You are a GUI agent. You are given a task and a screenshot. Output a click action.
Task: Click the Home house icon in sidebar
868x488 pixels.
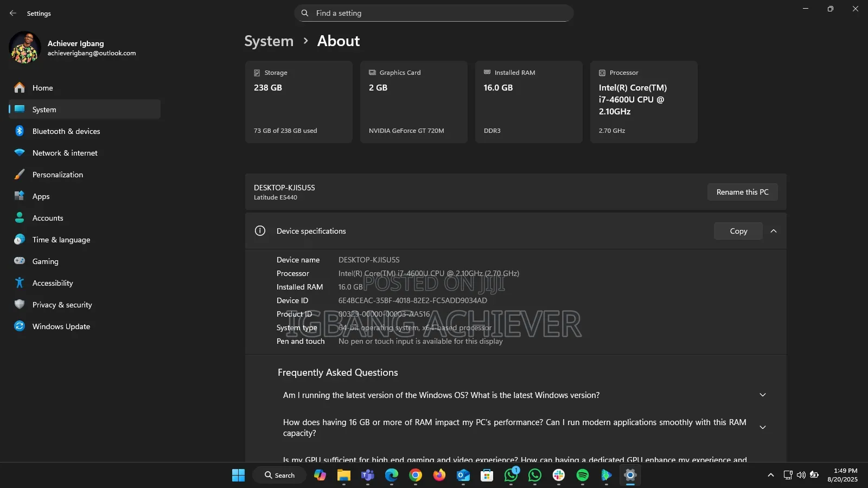tap(20, 87)
